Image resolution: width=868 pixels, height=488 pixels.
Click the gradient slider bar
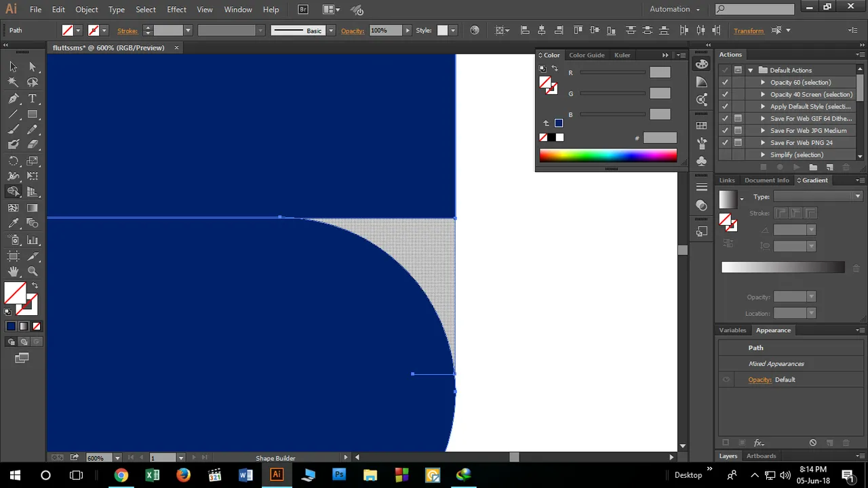tap(783, 268)
